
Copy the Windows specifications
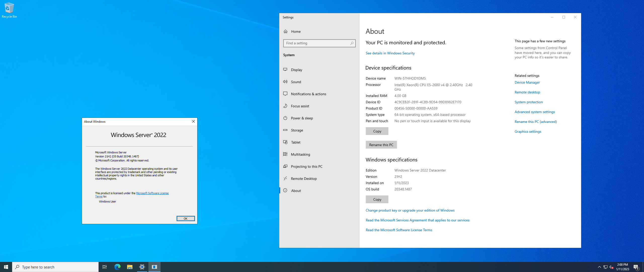click(x=377, y=199)
